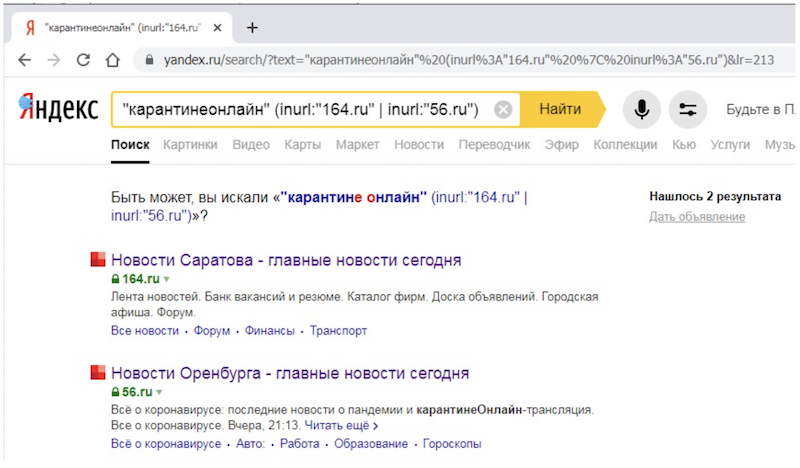Open Всё о коронавирусе sitelink
Viewport: 800px width, 468px height.
[x=166, y=444]
